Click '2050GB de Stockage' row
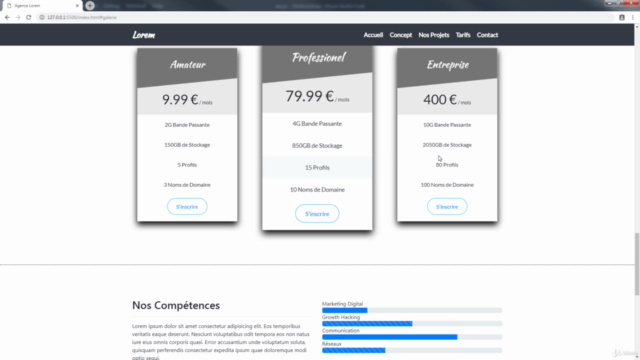This screenshot has height=360, width=640. [x=447, y=145]
